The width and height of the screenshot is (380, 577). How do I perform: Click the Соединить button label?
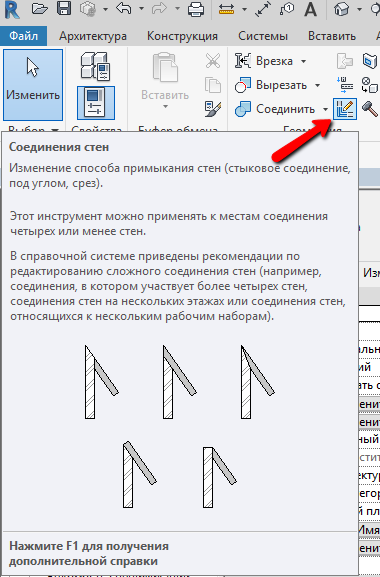285,109
